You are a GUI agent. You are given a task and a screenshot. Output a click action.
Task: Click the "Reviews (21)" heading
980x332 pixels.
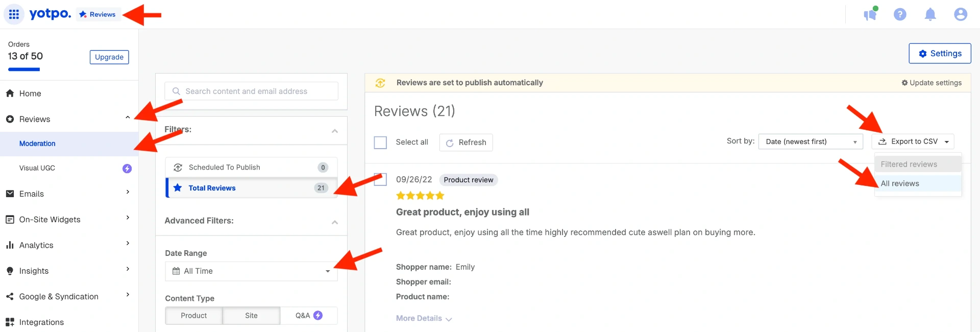tap(414, 111)
